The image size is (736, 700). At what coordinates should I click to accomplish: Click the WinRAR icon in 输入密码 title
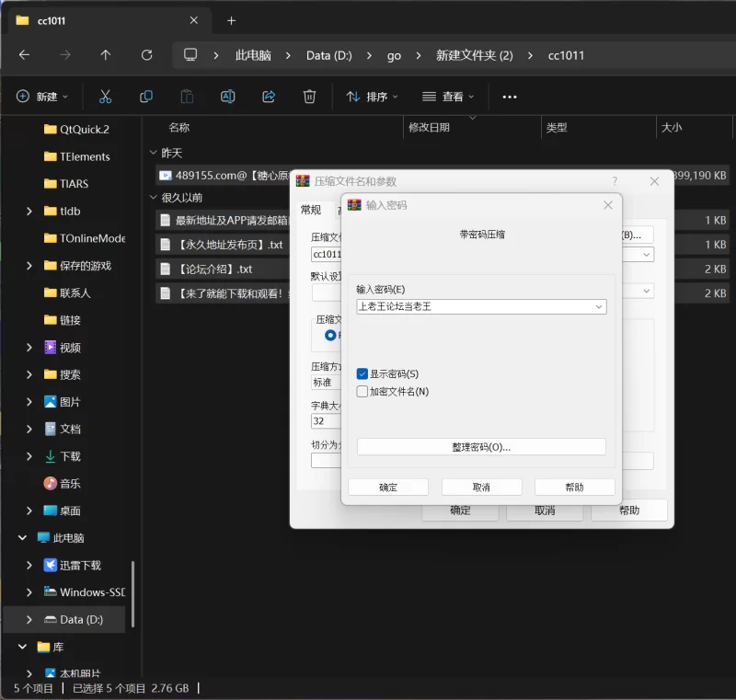[x=354, y=205]
